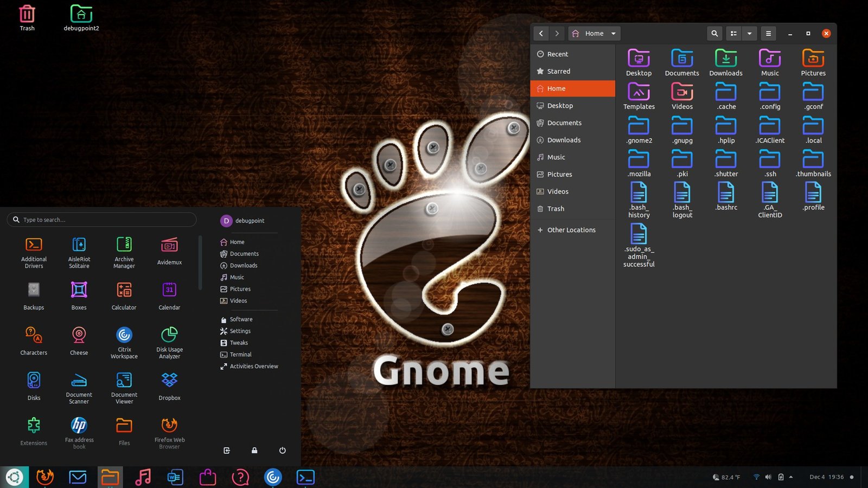Open Other Locations from the sidebar
The image size is (868, 488).
click(571, 230)
